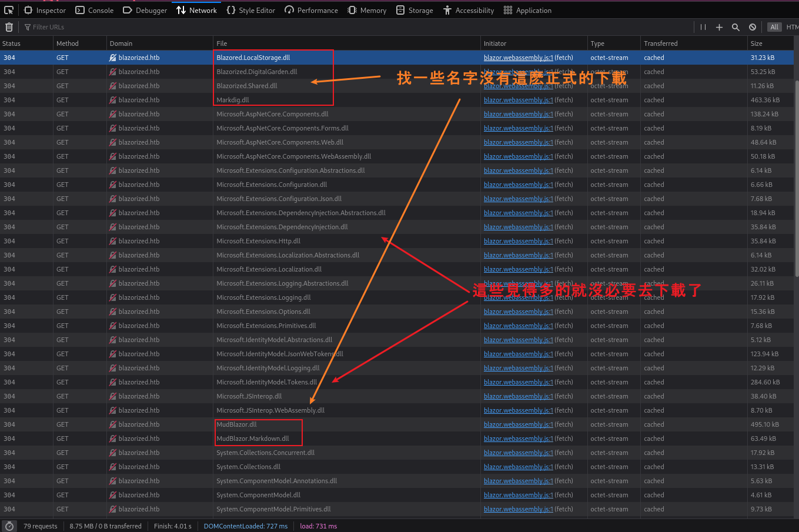Sort by the Size column header
The image size is (799, 532).
770,44
